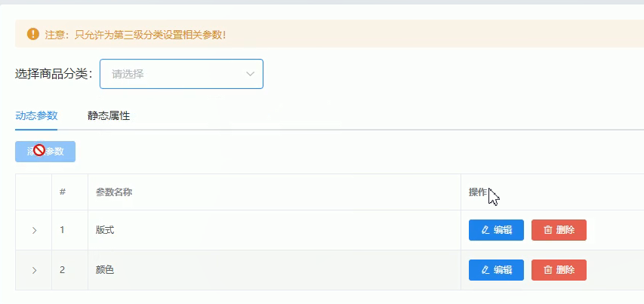Click the pencil icon in 版式 row's 编辑 button
This screenshot has height=304, width=644.
[x=485, y=230]
